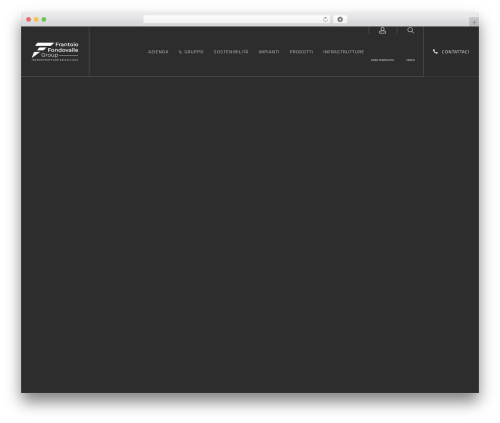The width and height of the screenshot is (500, 423).
Task: Click the Frantoio Fondovalle Group logo
Action: pyautogui.click(x=55, y=51)
